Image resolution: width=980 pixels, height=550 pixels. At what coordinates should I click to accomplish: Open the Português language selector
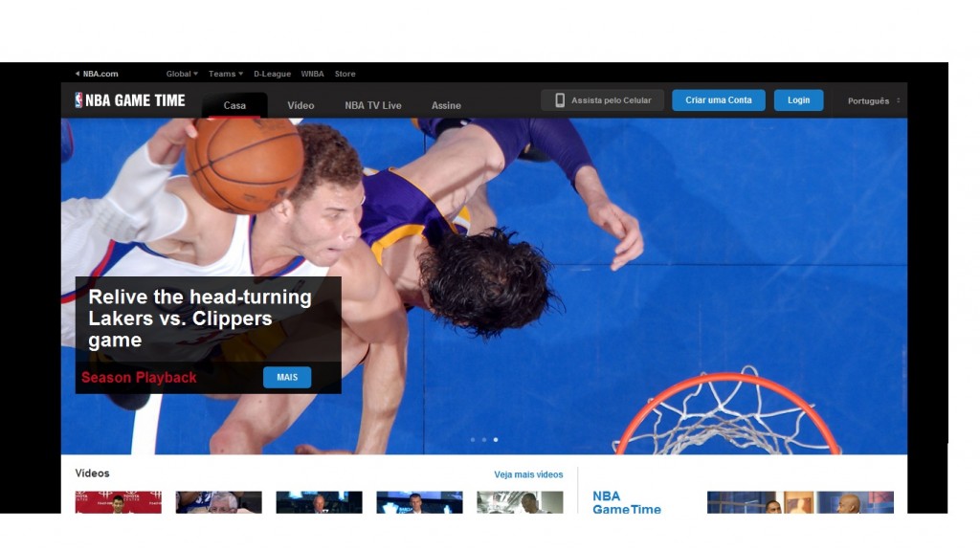[x=873, y=100]
